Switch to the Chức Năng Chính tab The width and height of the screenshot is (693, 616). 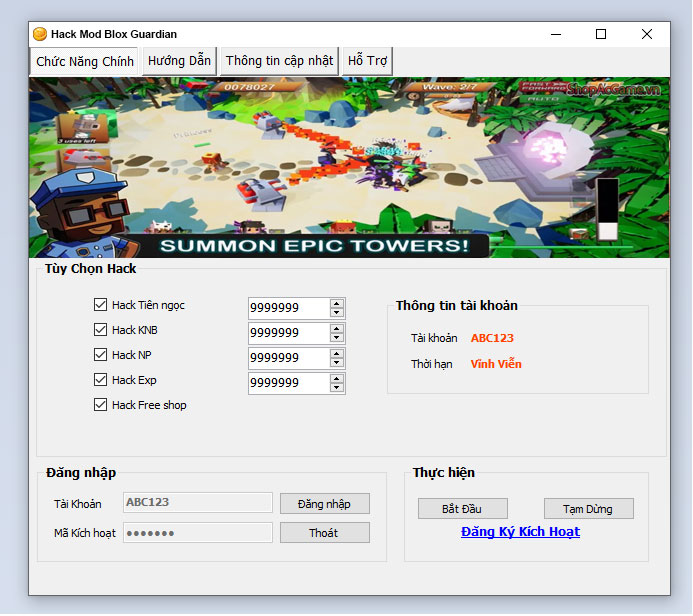pos(85,61)
